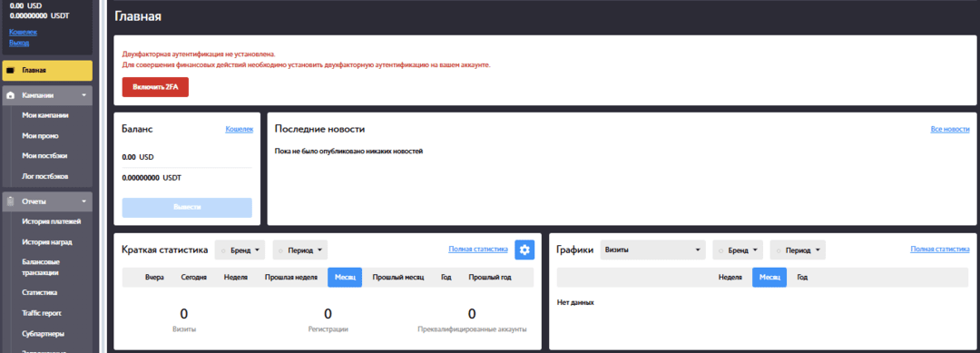Click the Нет данных text in Графики
Screen dimensions: 980x353
pyautogui.click(x=575, y=302)
